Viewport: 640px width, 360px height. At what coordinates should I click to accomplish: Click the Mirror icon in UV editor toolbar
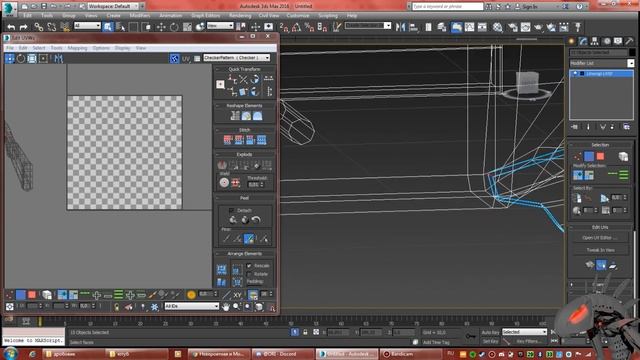[58, 58]
